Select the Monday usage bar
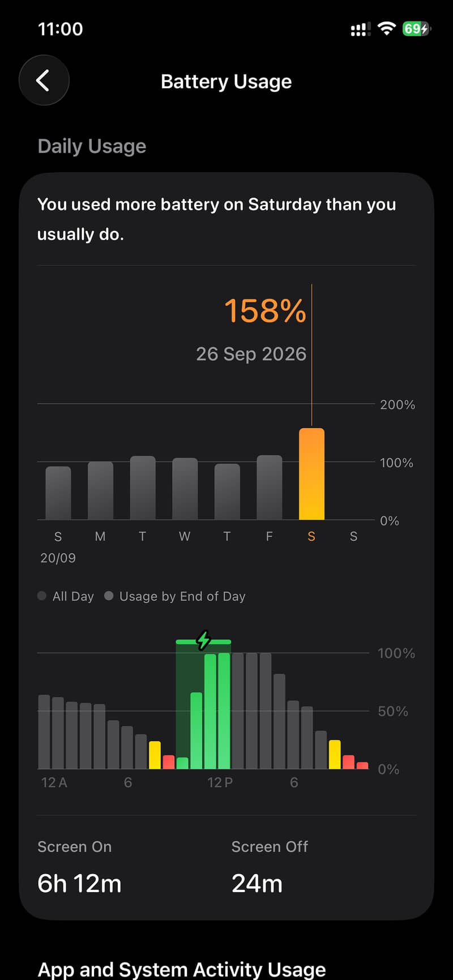Image resolution: width=453 pixels, height=980 pixels. pos(100,491)
